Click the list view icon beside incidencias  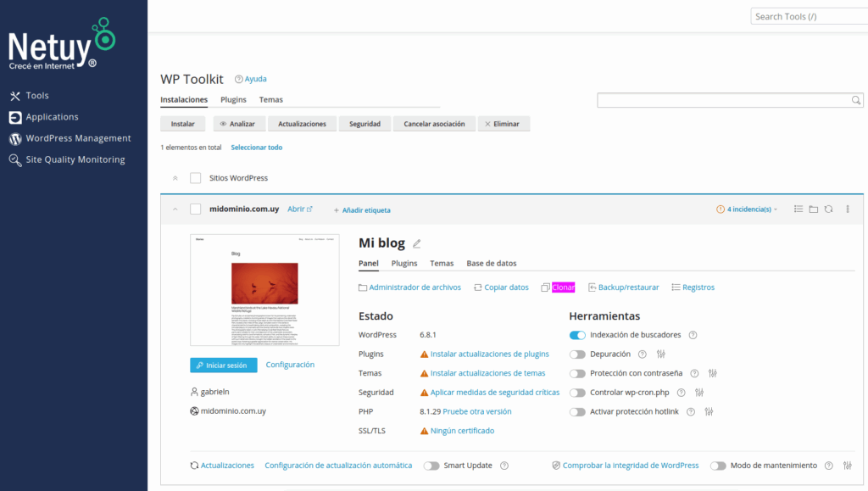[x=798, y=209]
